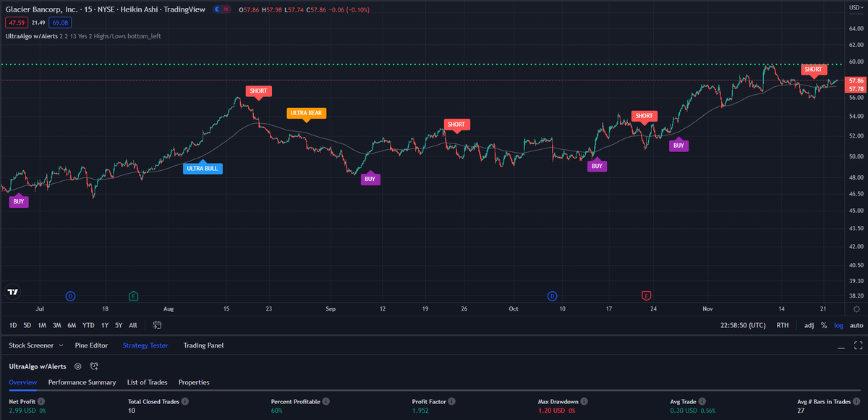
Task: Show Max Drawdown info icon
Action: tap(584, 401)
